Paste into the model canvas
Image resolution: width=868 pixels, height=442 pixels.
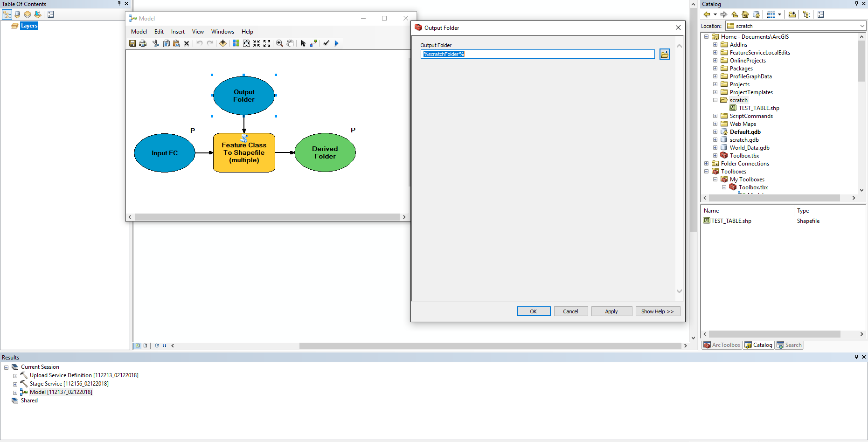click(176, 43)
